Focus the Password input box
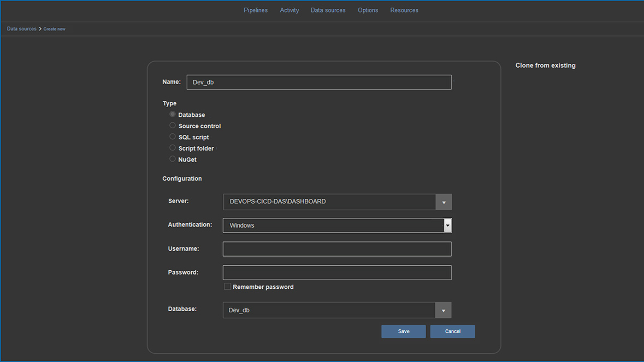The width and height of the screenshot is (644, 362). pyautogui.click(x=336, y=272)
